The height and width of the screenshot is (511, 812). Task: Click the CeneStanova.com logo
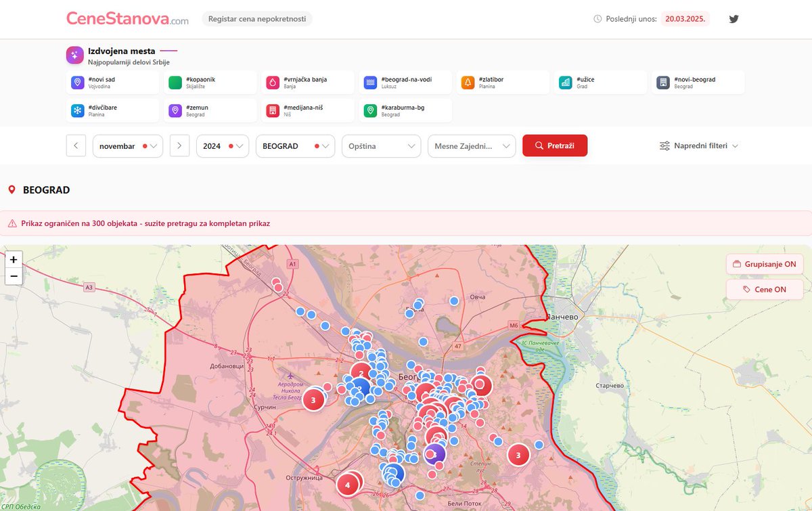127,19
